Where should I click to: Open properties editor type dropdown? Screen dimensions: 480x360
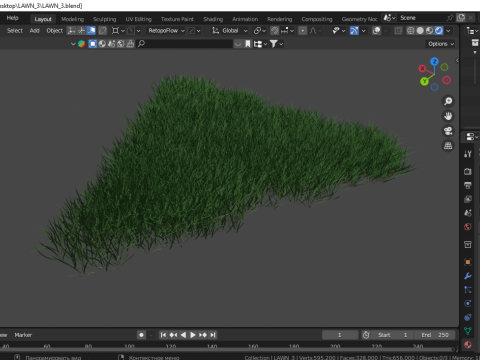click(x=472, y=137)
